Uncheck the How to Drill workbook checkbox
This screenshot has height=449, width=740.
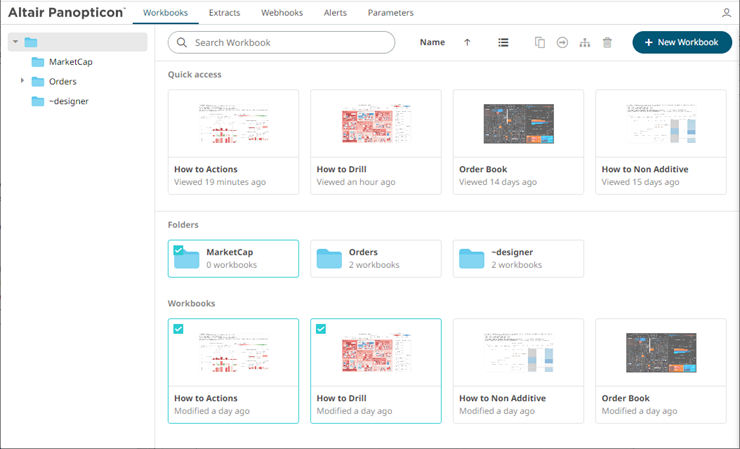coord(321,329)
